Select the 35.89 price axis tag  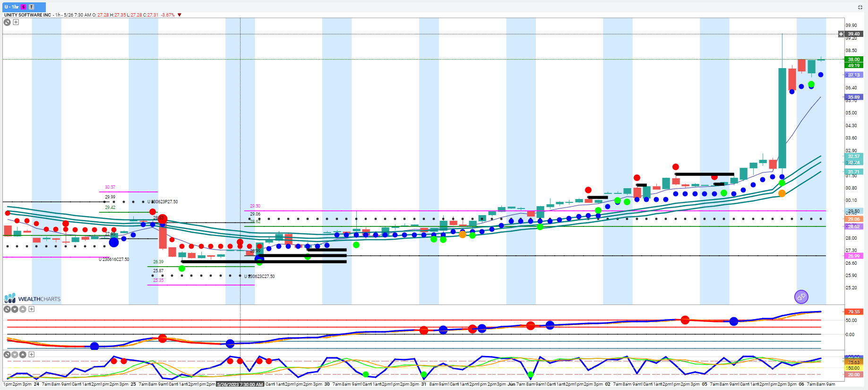coord(854,97)
